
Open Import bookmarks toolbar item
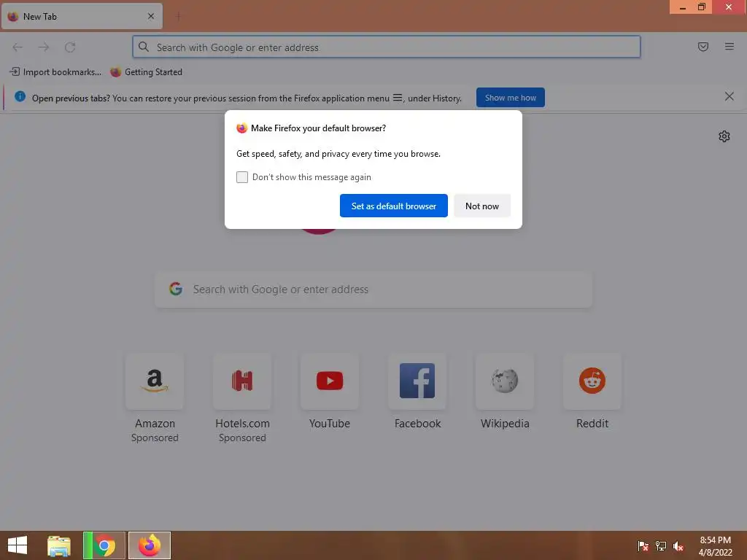click(55, 72)
